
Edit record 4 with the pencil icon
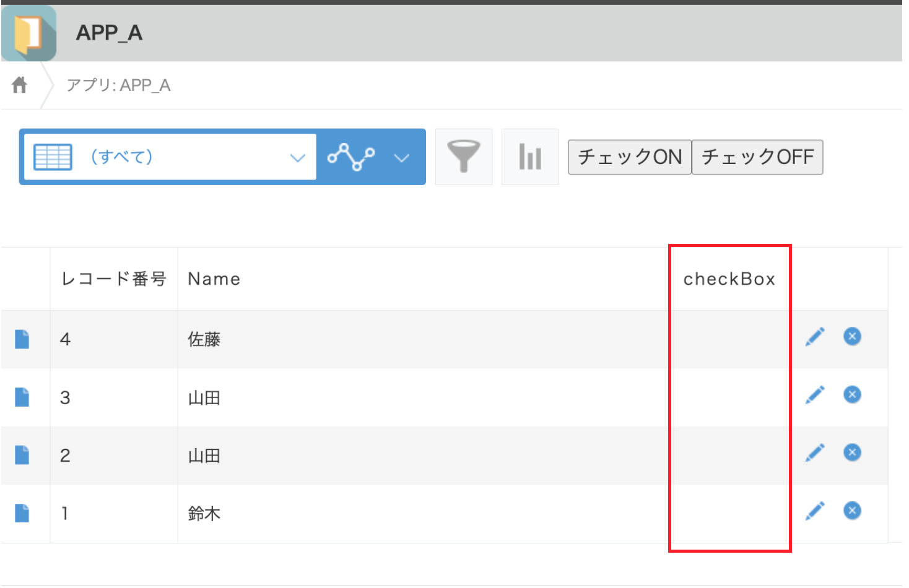pyautogui.click(x=815, y=337)
